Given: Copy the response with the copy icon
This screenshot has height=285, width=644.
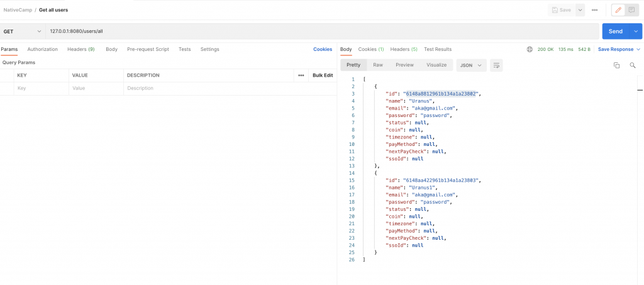Looking at the screenshot, I should tap(616, 65).
